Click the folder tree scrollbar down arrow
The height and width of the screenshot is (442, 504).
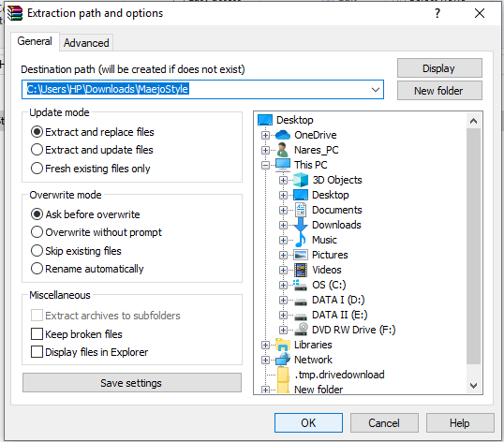(473, 385)
